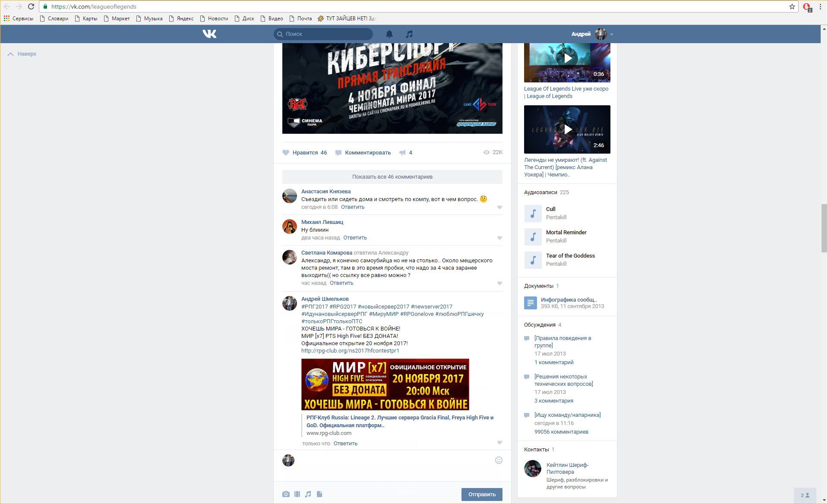This screenshot has height=504, width=828.
Task: Bookmark this page with the star icon
Action: (x=792, y=6)
